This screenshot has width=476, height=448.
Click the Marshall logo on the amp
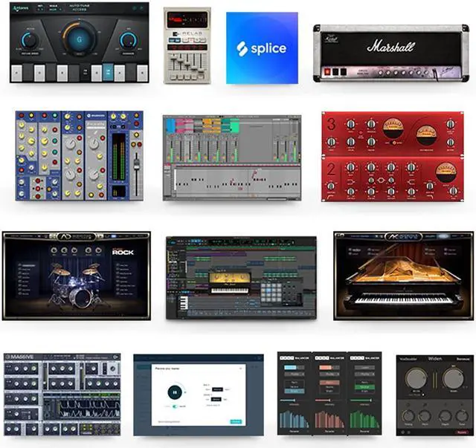pyautogui.click(x=390, y=46)
